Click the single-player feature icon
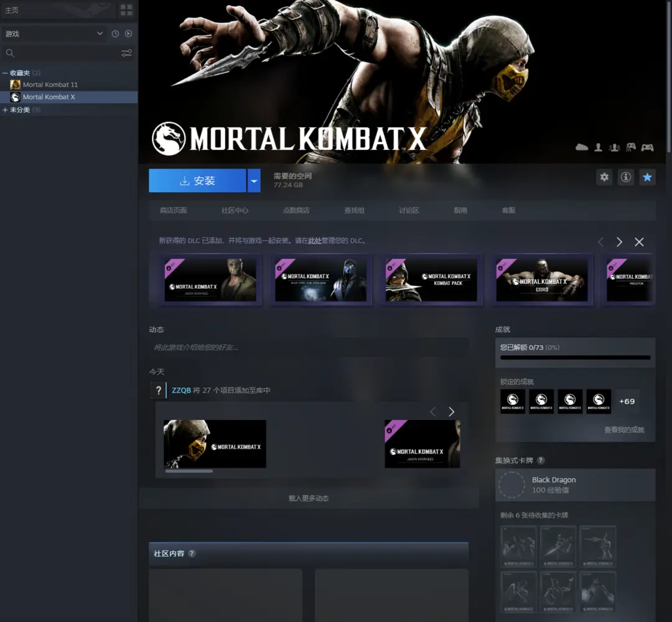 pos(598,147)
